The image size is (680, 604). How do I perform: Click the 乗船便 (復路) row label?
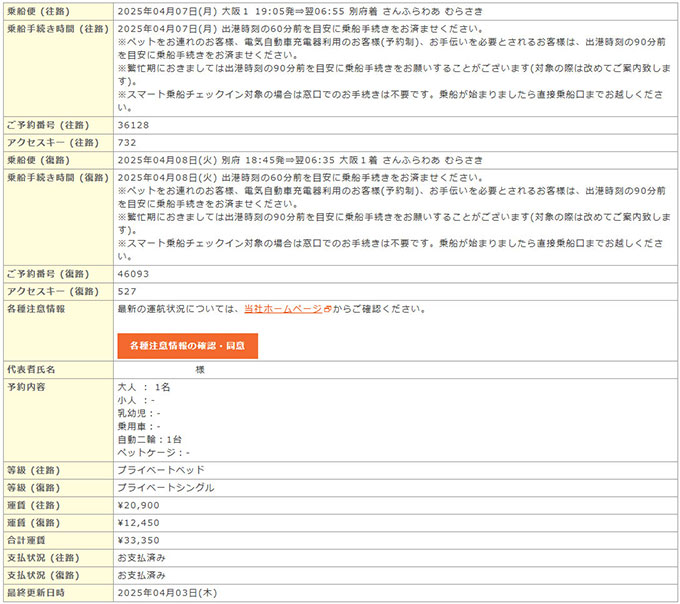coord(38,159)
